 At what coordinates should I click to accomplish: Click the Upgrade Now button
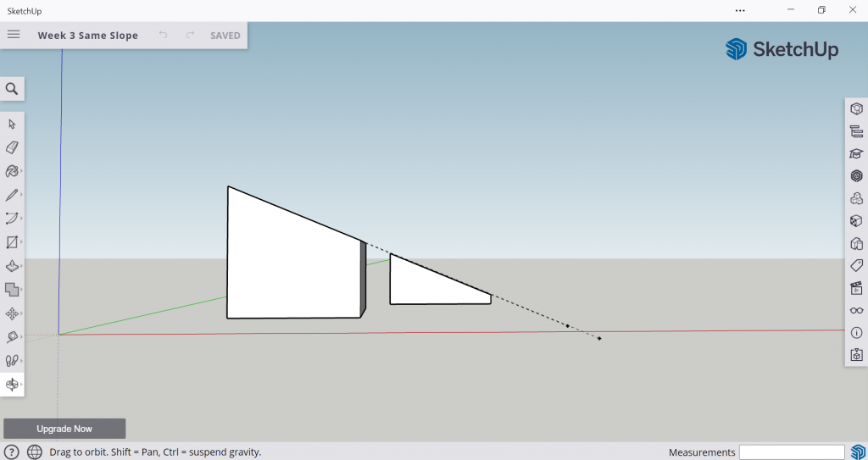64,429
